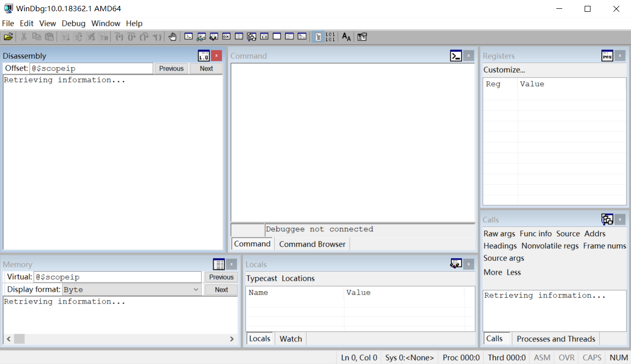Click the Memory panel scroll right arrow

pyautogui.click(x=232, y=339)
